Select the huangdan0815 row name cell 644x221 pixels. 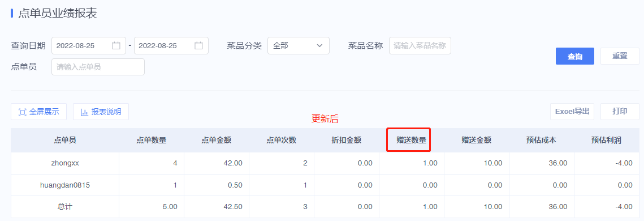click(x=65, y=185)
